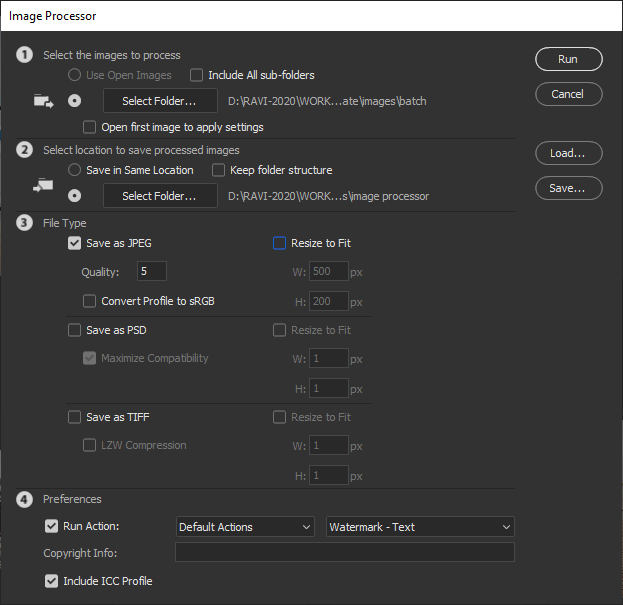Viewport: 623px width, 605px height.
Task: Click the Copyright Info text field
Action: pos(344,553)
